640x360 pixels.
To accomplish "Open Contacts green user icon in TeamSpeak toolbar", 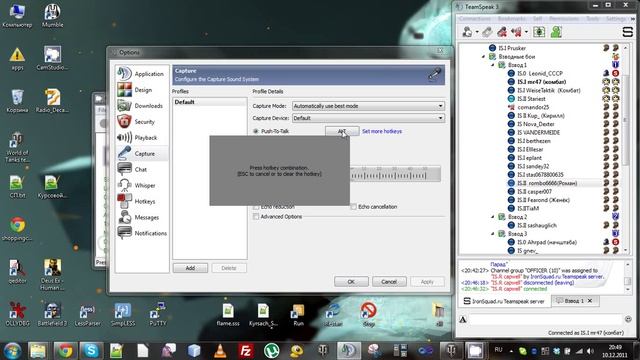I will (x=556, y=32).
